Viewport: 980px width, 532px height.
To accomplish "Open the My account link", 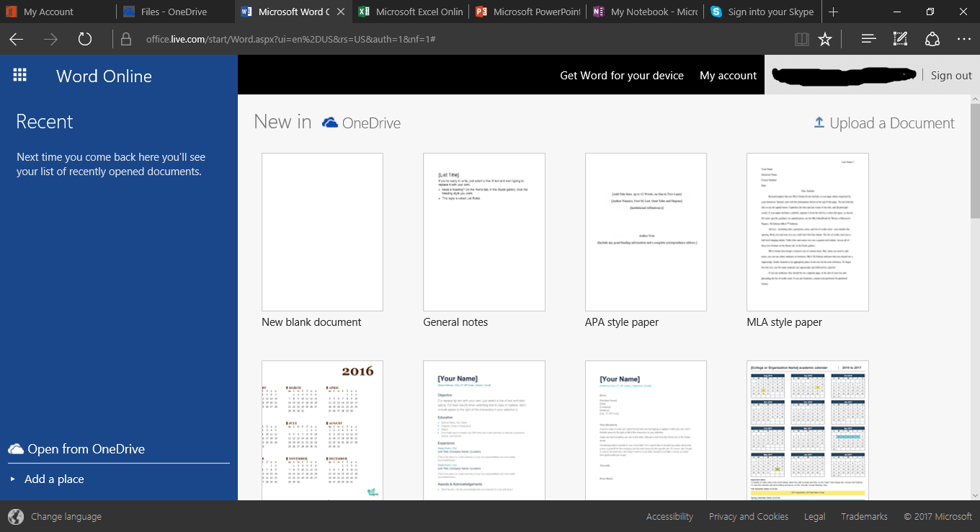I will (x=728, y=75).
